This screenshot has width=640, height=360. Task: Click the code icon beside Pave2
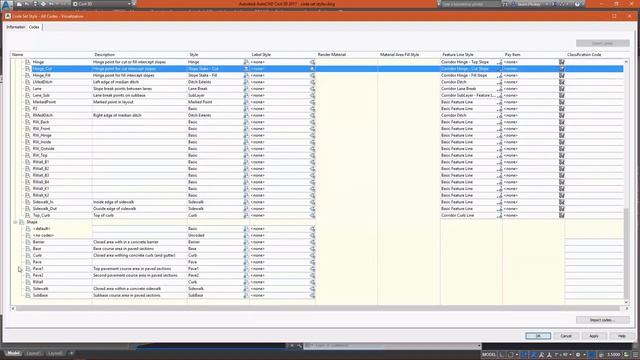28,276
